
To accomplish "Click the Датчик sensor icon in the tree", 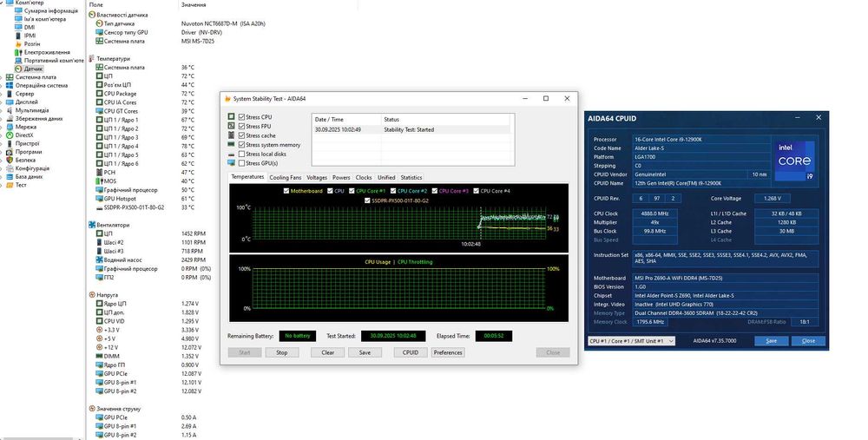I will (18, 69).
